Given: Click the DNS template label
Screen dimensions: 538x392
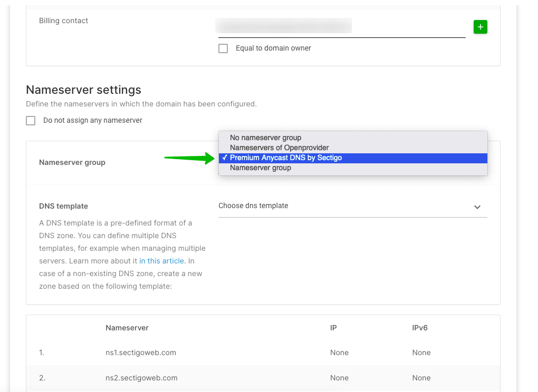Looking at the screenshot, I should pyautogui.click(x=63, y=207).
